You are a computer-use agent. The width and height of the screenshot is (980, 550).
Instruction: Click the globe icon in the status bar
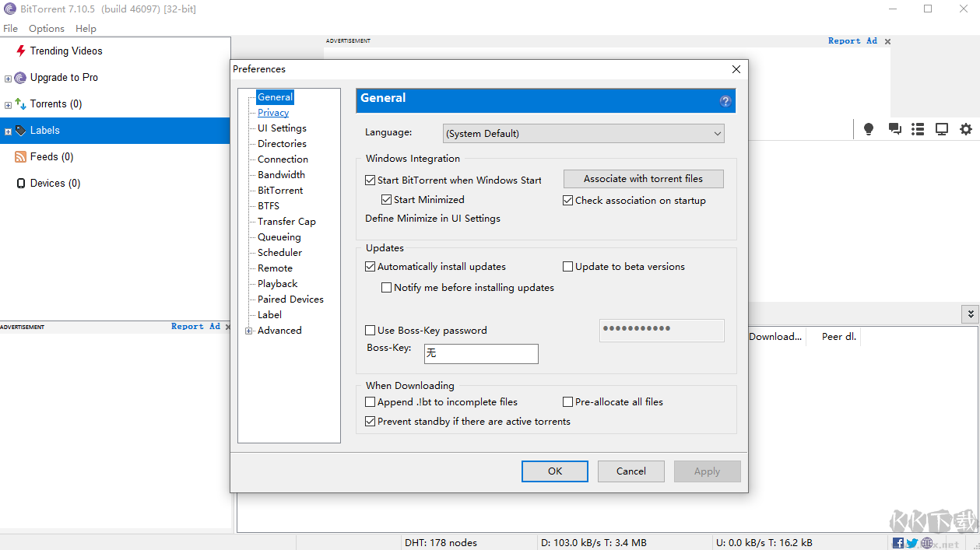[926, 542]
